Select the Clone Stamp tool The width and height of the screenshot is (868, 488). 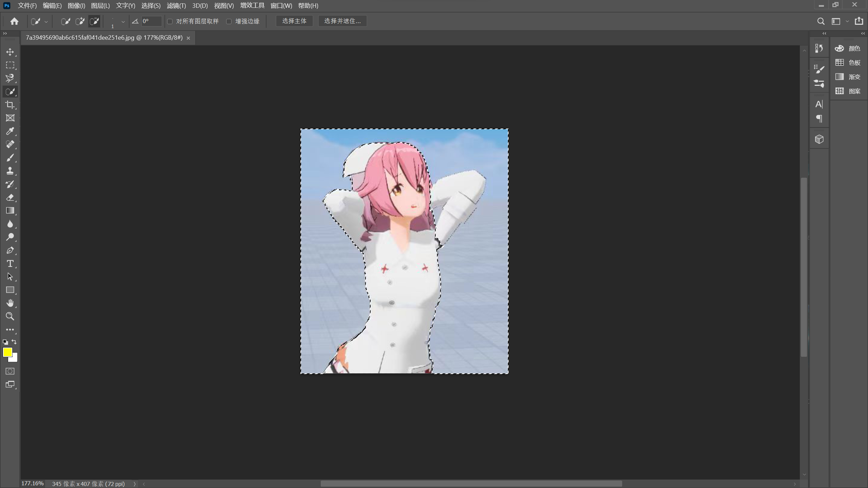[x=10, y=171]
